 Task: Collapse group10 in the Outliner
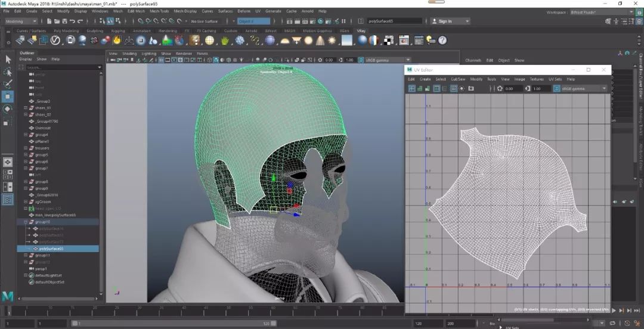(x=26, y=222)
